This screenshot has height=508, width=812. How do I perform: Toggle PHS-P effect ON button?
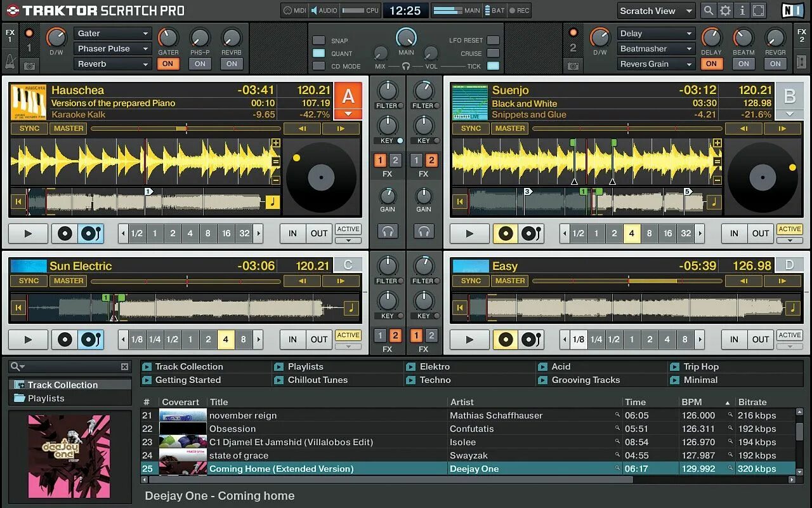pyautogui.click(x=200, y=63)
